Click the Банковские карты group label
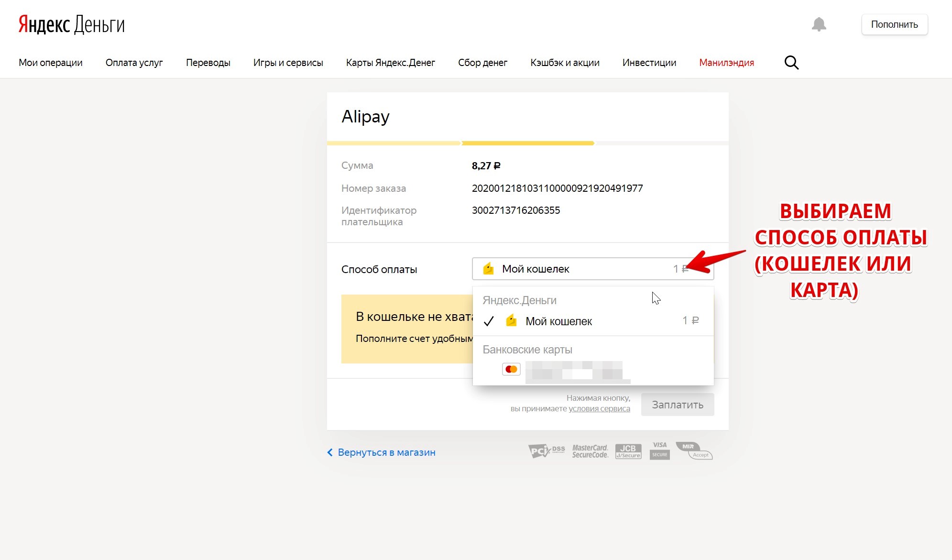This screenshot has width=952, height=560. click(527, 350)
